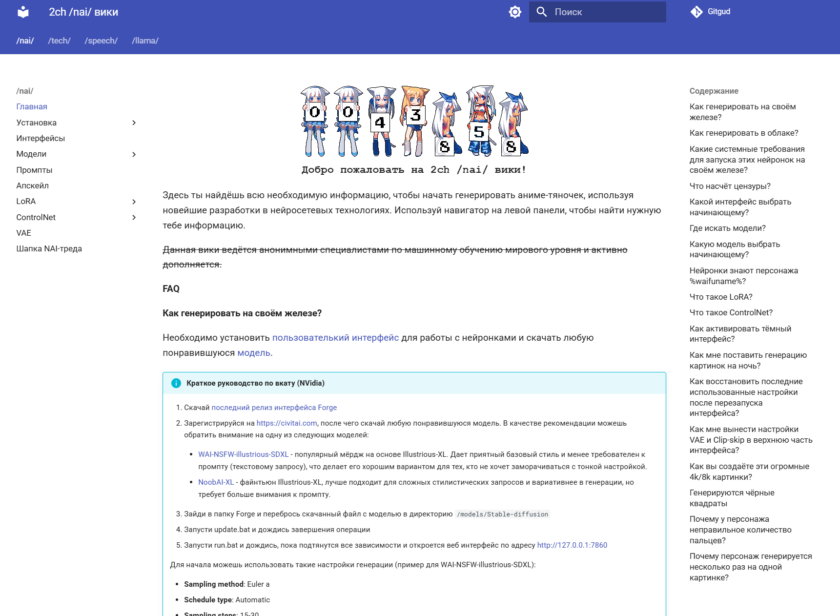The image size is (840, 616).
Task: Focus the Поиск search field
Action: tap(597, 12)
